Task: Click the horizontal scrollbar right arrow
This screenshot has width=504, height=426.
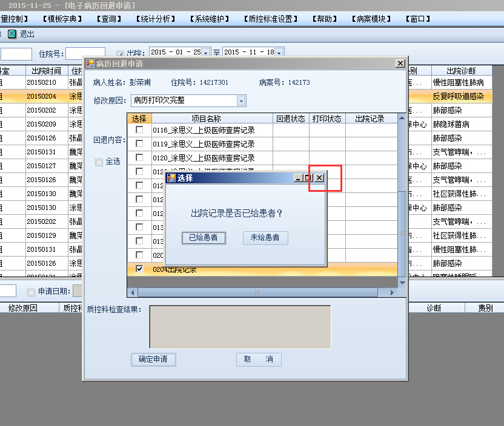Action: (392, 292)
